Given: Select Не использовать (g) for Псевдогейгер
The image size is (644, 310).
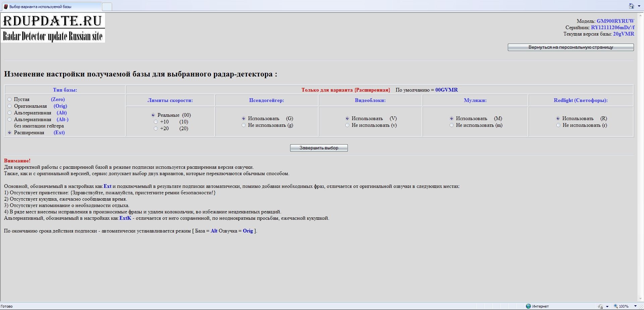Looking at the screenshot, I should (x=244, y=125).
